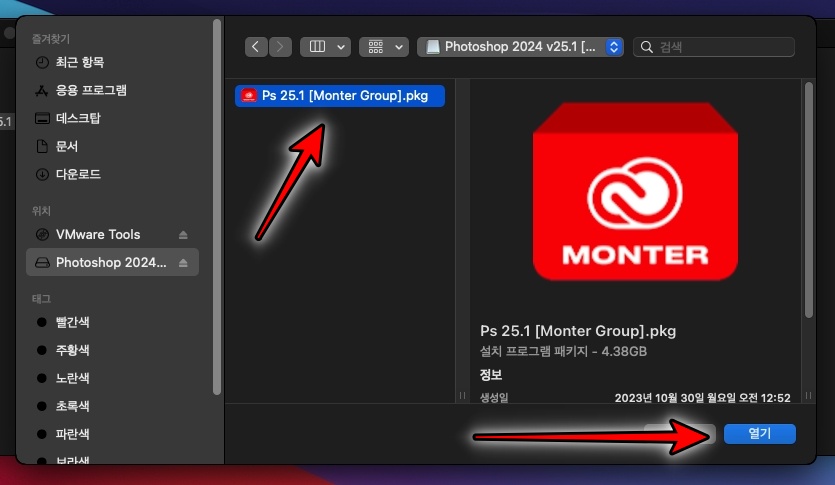This screenshot has width=835, height=485.
Task: Click the large MONTER package preview image
Action: (635, 192)
